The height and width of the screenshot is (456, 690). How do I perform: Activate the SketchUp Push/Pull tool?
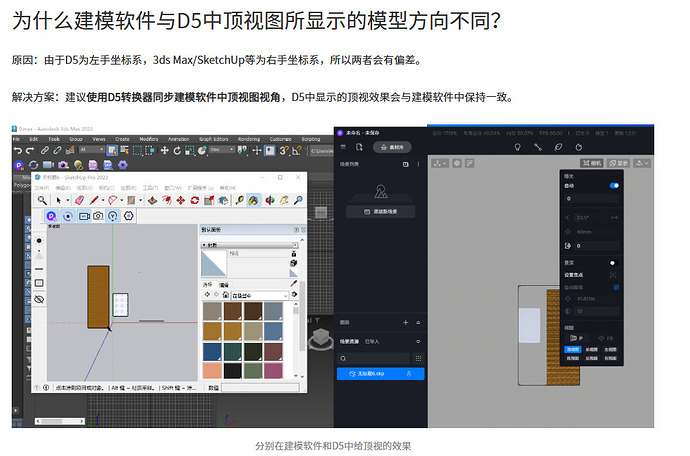(x=152, y=200)
